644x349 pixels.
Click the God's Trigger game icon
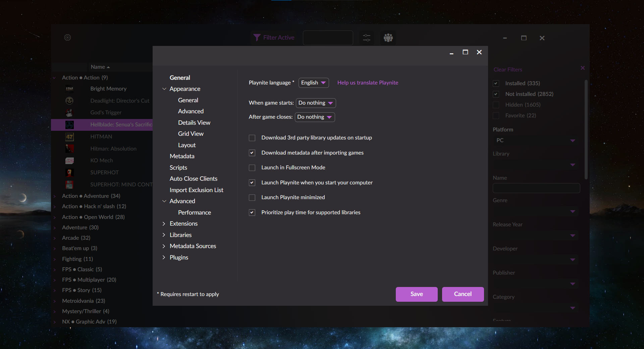[x=69, y=113]
